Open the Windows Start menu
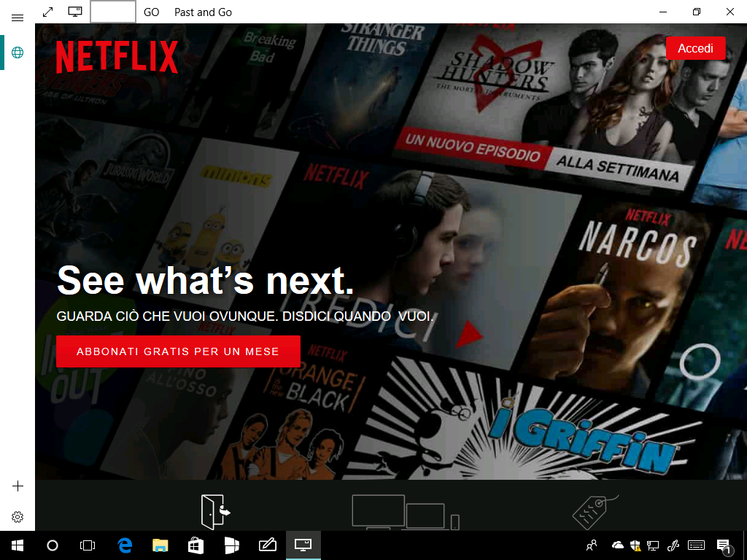 pos(18,545)
